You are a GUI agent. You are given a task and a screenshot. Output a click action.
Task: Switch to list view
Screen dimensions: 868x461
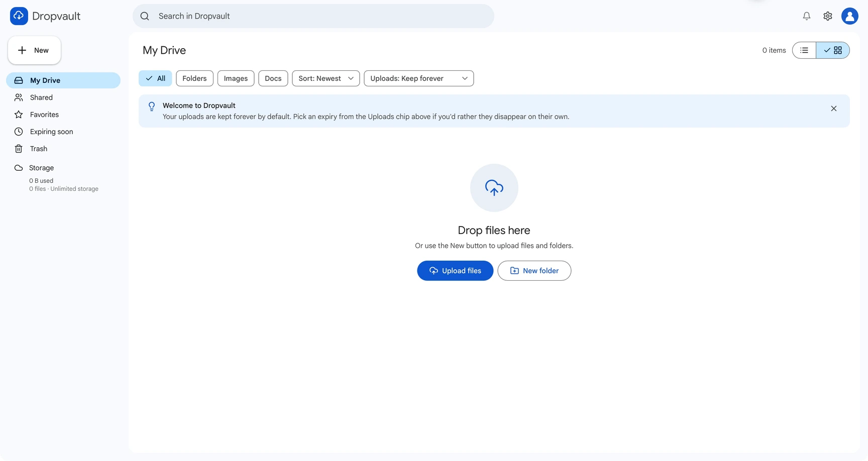click(x=804, y=50)
